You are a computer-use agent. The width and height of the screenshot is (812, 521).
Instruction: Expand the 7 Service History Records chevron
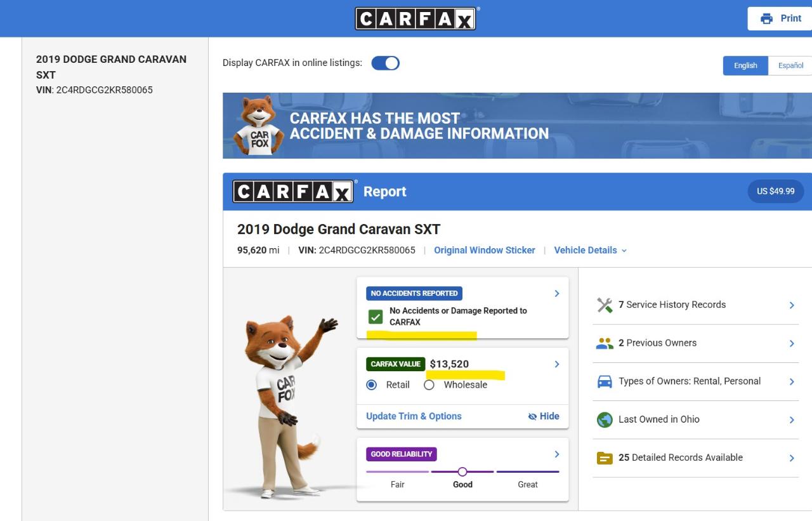click(x=792, y=305)
